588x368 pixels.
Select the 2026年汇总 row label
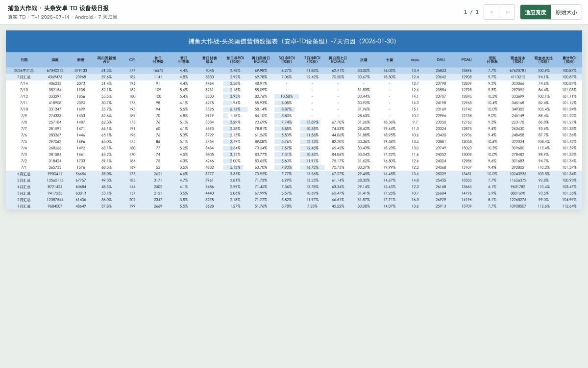tap(24, 71)
